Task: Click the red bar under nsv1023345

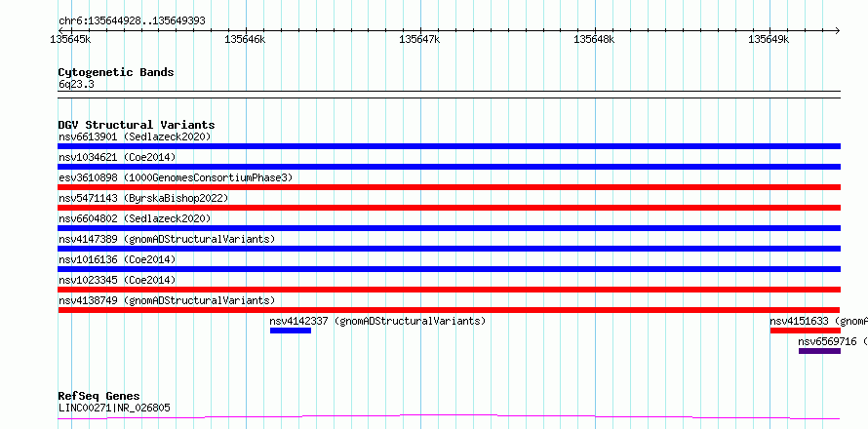Action: [x=450, y=290]
